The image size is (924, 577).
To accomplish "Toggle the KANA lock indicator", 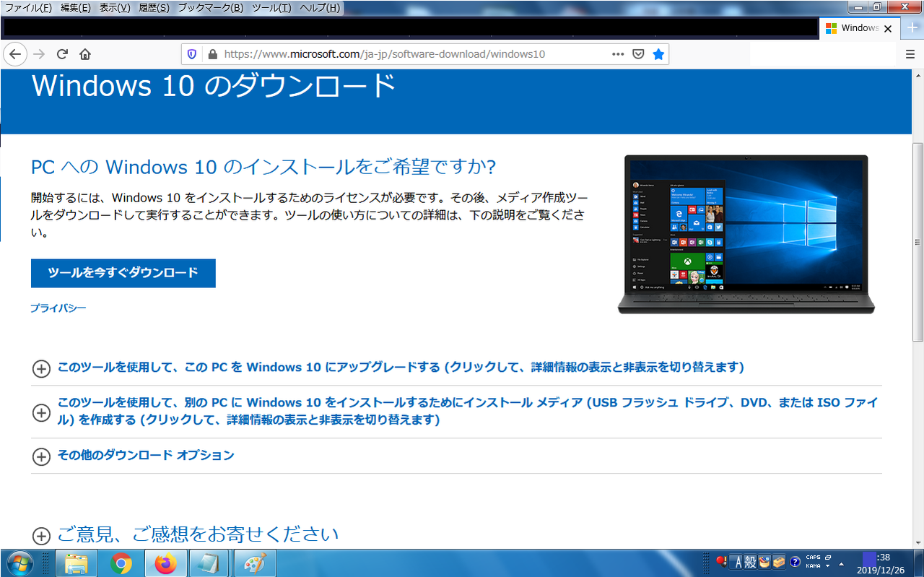I will 813,566.
